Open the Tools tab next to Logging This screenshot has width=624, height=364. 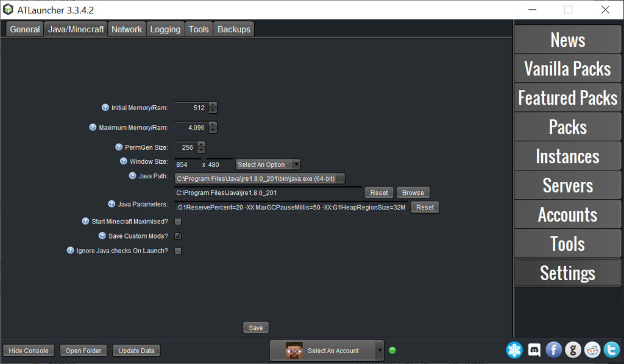pyautogui.click(x=199, y=29)
